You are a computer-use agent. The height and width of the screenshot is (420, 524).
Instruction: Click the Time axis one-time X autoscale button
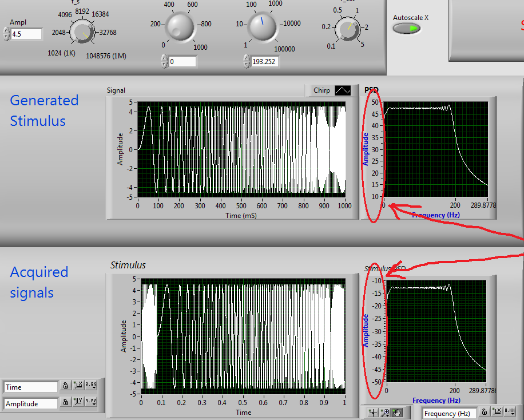[x=78, y=386]
